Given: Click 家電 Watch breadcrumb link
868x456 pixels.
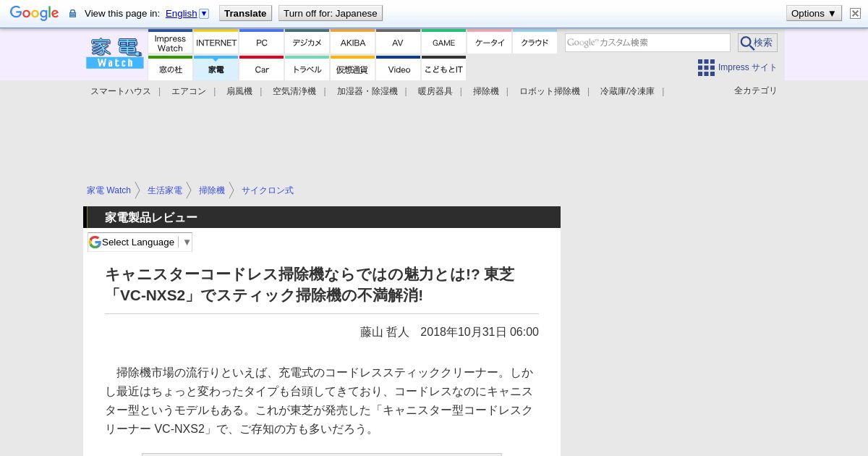Looking at the screenshot, I should pyautogui.click(x=109, y=190).
